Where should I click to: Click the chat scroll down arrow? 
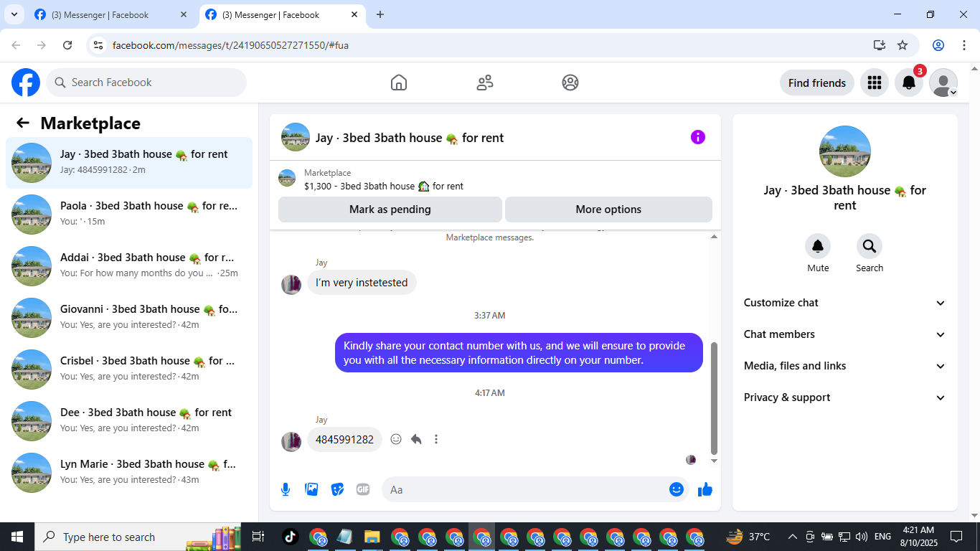click(714, 461)
